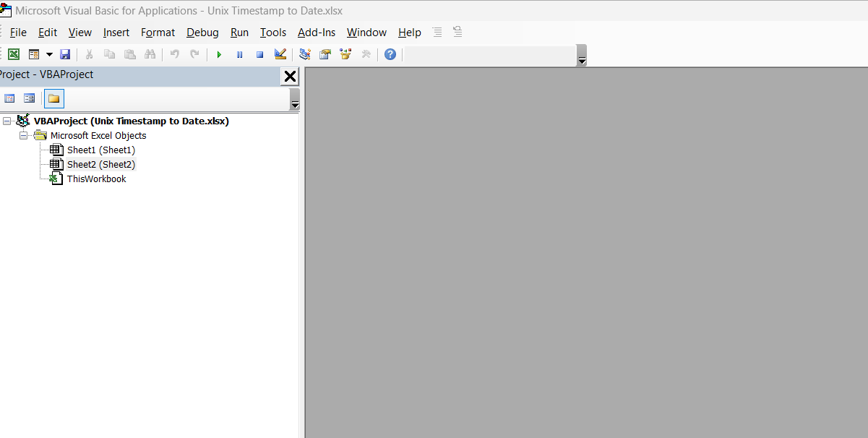Click the VBA application icon in title bar
This screenshot has width=868, height=438.
click(4, 9)
